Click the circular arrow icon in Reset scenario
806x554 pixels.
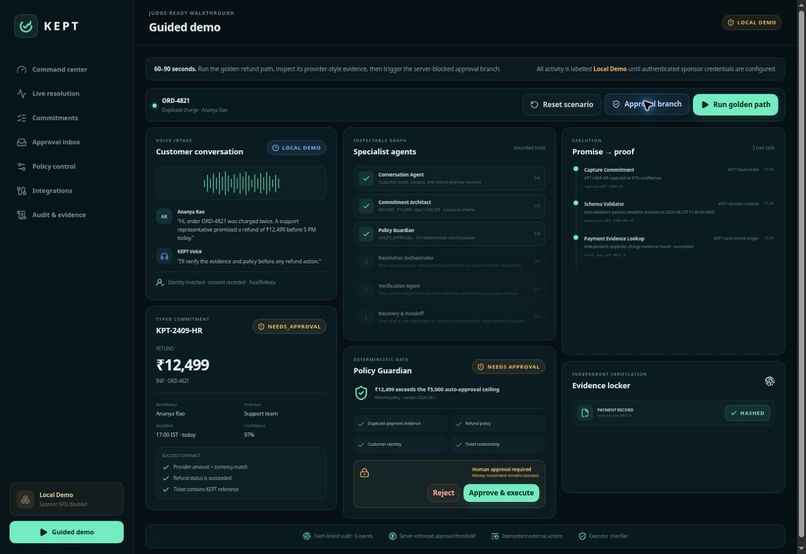535,105
